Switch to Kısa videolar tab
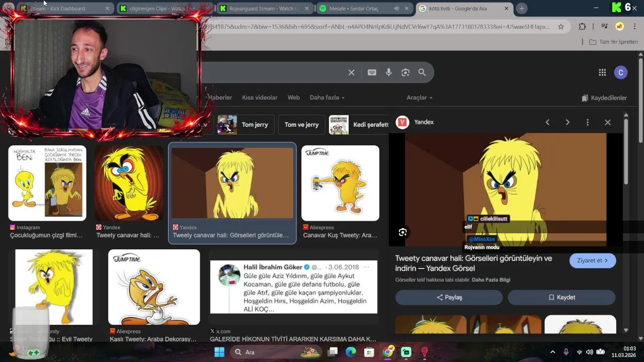The height and width of the screenshot is (362, 644). 260,98
